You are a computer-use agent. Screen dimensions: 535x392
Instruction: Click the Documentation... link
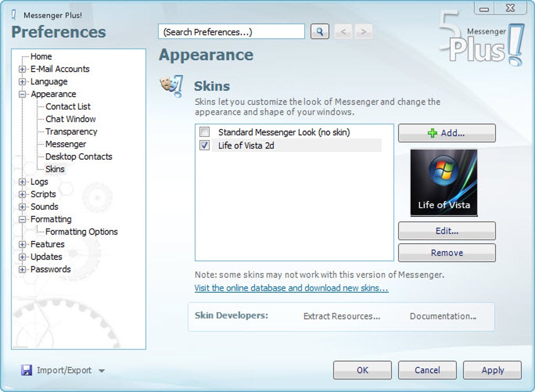pyautogui.click(x=443, y=316)
